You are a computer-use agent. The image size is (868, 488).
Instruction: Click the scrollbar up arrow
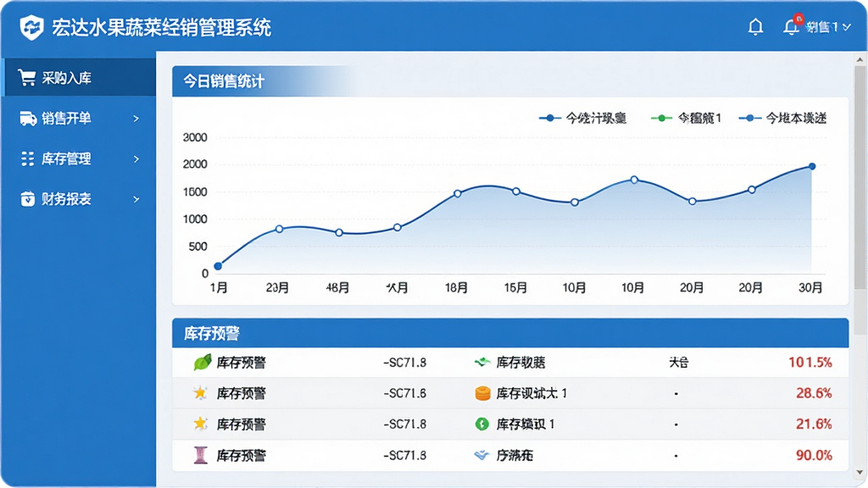(x=860, y=59)
